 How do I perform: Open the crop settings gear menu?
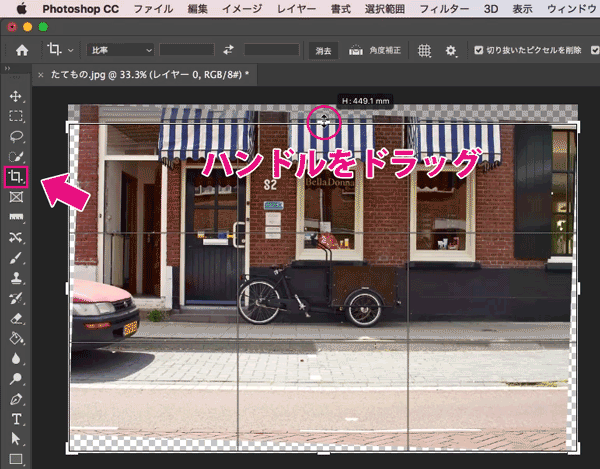pos(451,49)
